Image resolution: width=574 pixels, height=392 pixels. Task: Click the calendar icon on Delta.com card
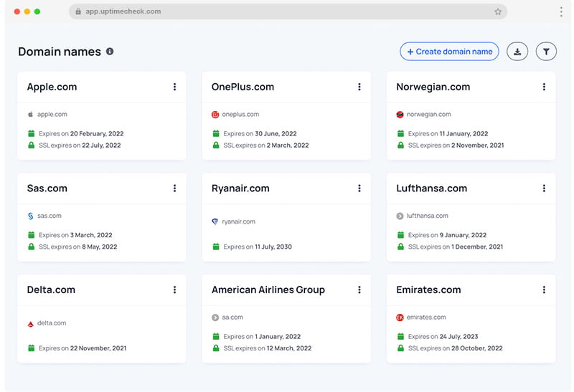[x=32, y=348]
